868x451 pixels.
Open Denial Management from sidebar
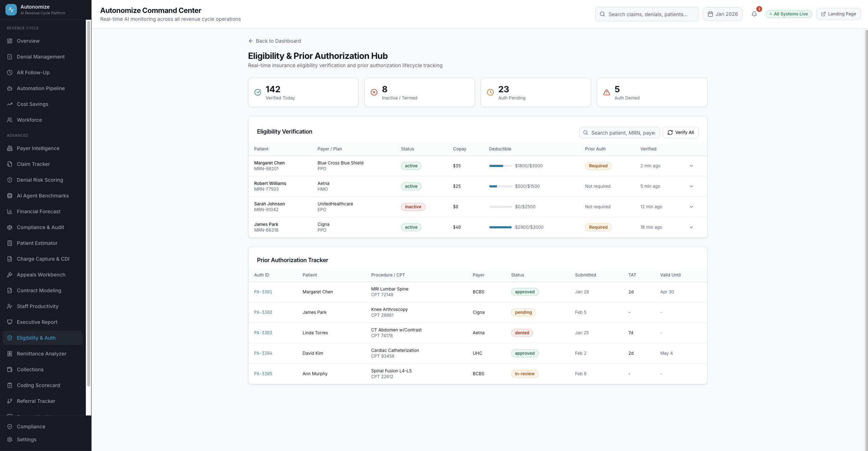(x=41, y=57)
